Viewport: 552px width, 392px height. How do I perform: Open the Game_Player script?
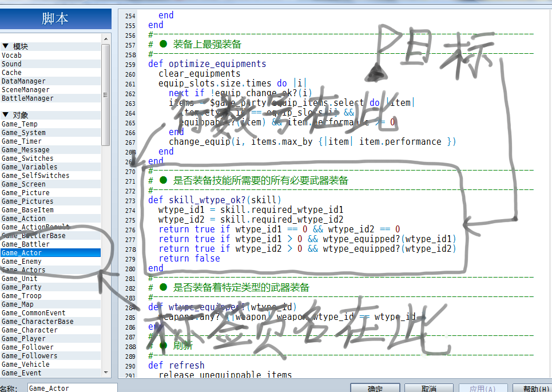[x=50, y=338]
